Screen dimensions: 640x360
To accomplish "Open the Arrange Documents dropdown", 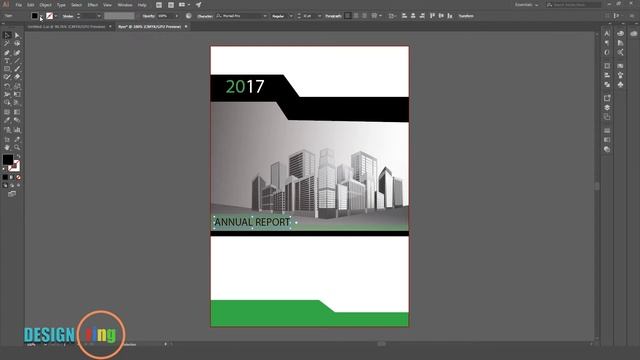I will 184,5.
